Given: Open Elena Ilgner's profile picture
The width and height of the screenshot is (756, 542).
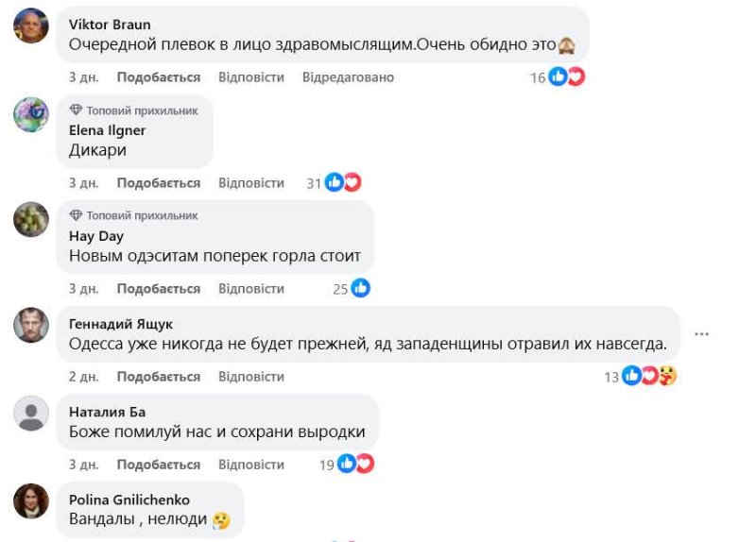Looking at the screenshot, I should click(x=31, y=114).
